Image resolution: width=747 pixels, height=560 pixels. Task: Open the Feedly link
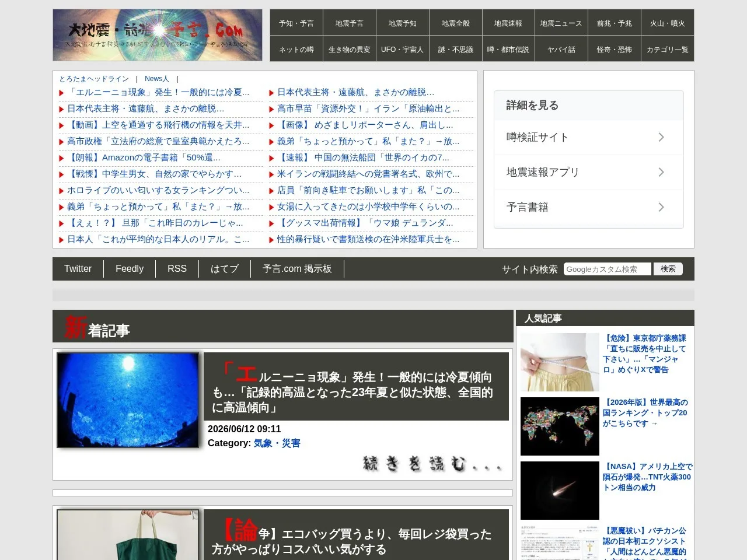[130, 269]
